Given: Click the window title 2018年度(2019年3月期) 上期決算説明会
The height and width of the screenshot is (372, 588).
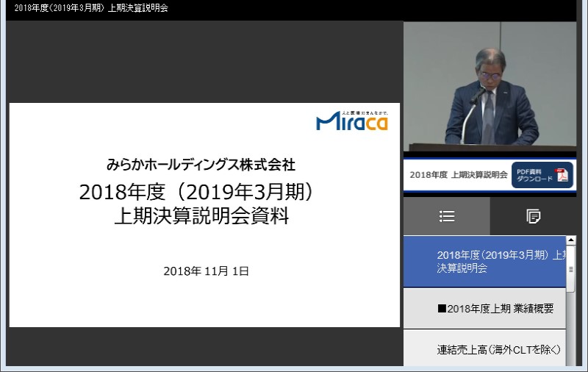Looking at the screenshot, I should click(91, 8).
